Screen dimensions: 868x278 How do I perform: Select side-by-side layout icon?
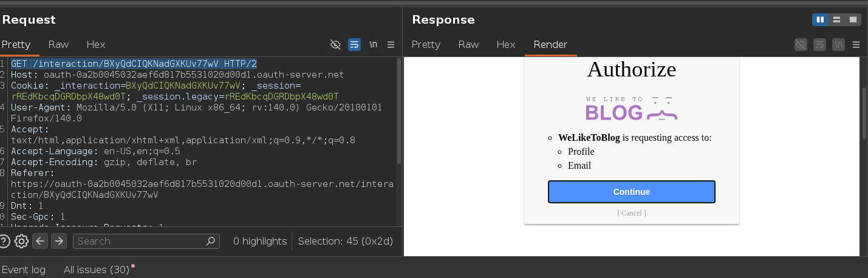[x=821, y=19]
